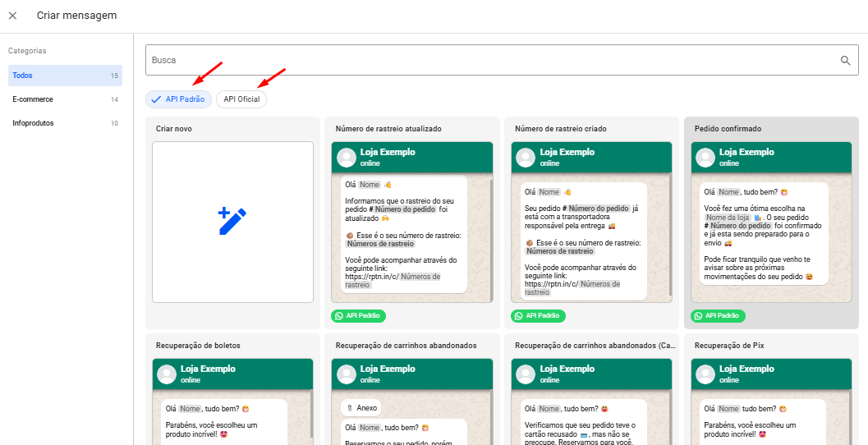This screenshot has width=868, height=445.
Task: Focus the Busca search field
Action: 490,61
